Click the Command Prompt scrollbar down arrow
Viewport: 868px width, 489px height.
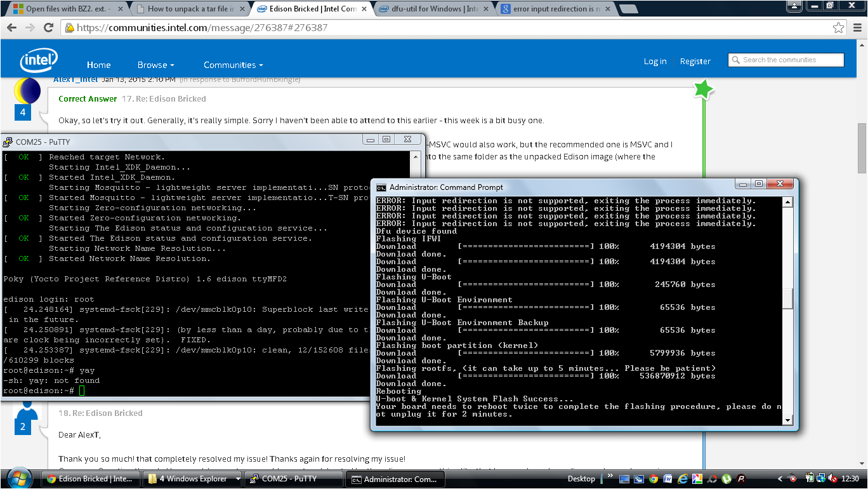click(x=787, y=420)
